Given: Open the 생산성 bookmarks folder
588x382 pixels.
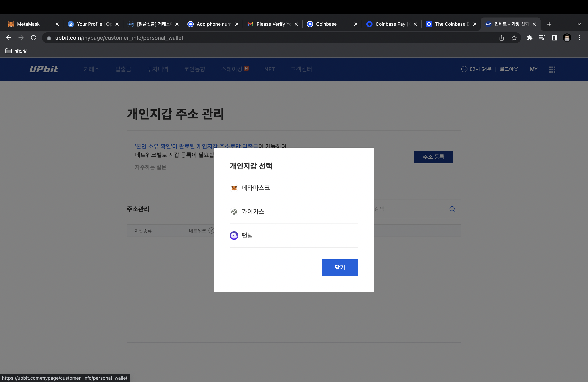Looking at the screenshot, I should pos(16,51).
